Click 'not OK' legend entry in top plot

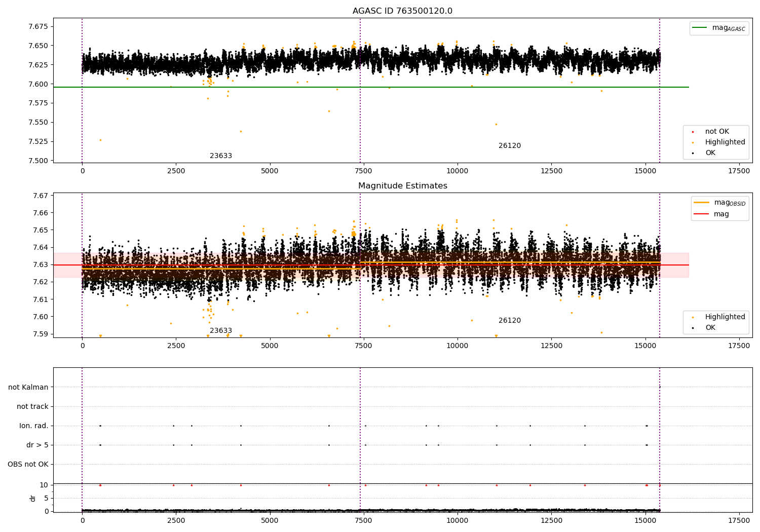(717, 132)
